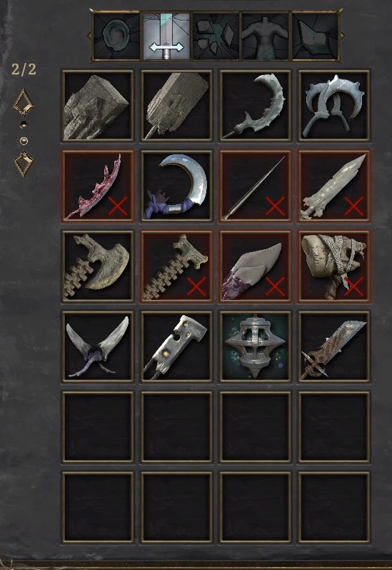Jump to first page indicator dot
This screenshot has height=570, width=392.
point(24,125)
